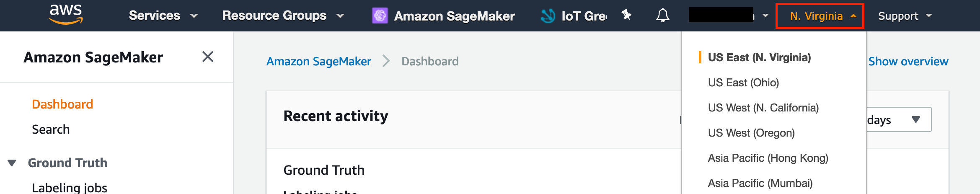Viewport: 980px width, 194px height.
Task: Open the Services menu
Action: (163, 16)
